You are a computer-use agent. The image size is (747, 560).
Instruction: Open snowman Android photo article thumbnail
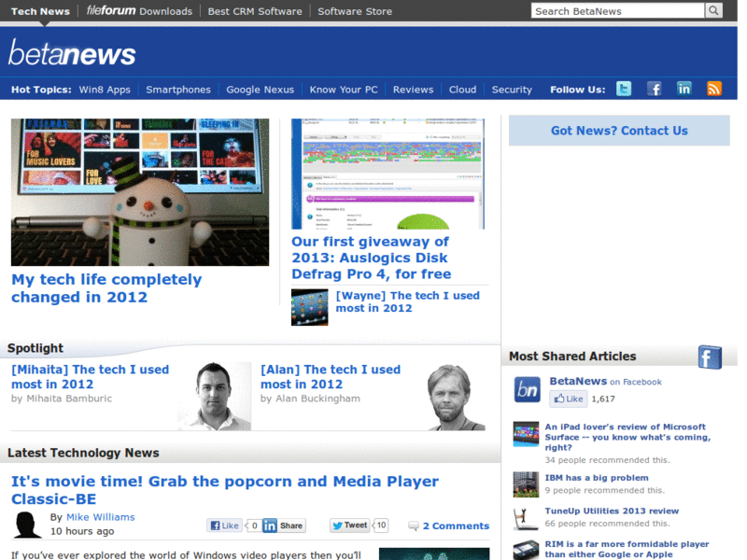[140, 192]
